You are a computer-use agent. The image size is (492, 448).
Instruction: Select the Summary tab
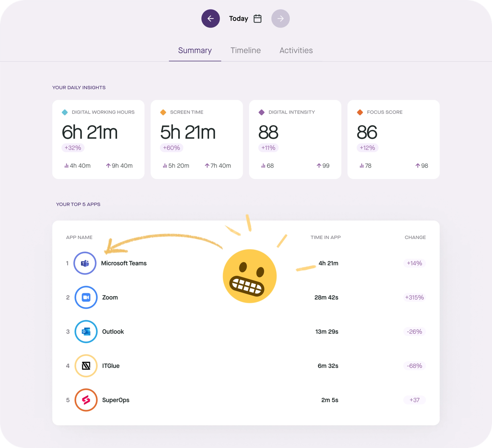tap(195, 50)
